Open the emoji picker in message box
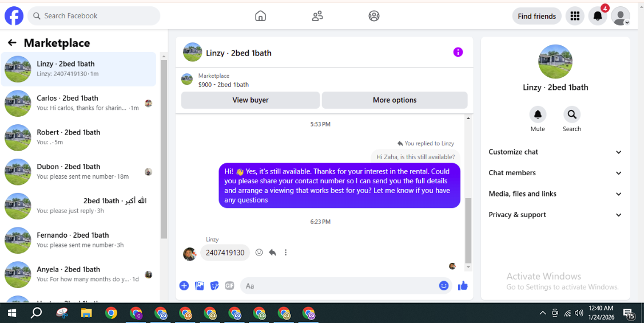The height and width of the screenshot is (323, 644). pos(444,286)
